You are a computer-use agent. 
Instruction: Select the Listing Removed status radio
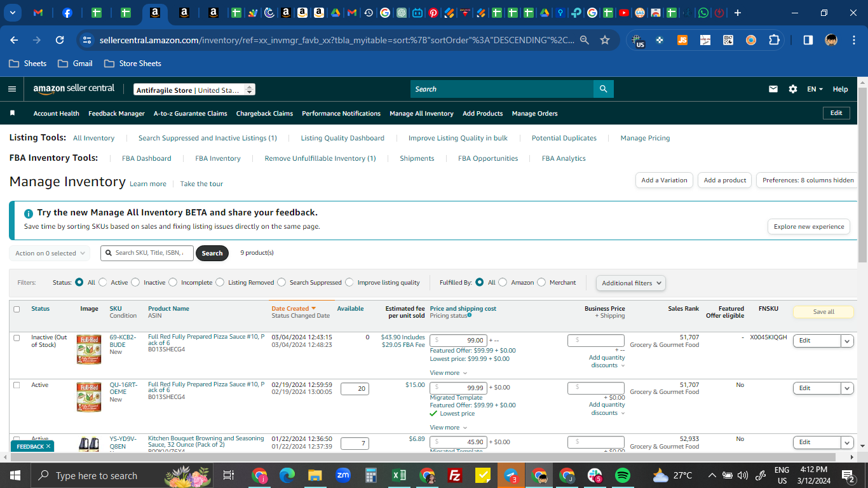[220, 283]
